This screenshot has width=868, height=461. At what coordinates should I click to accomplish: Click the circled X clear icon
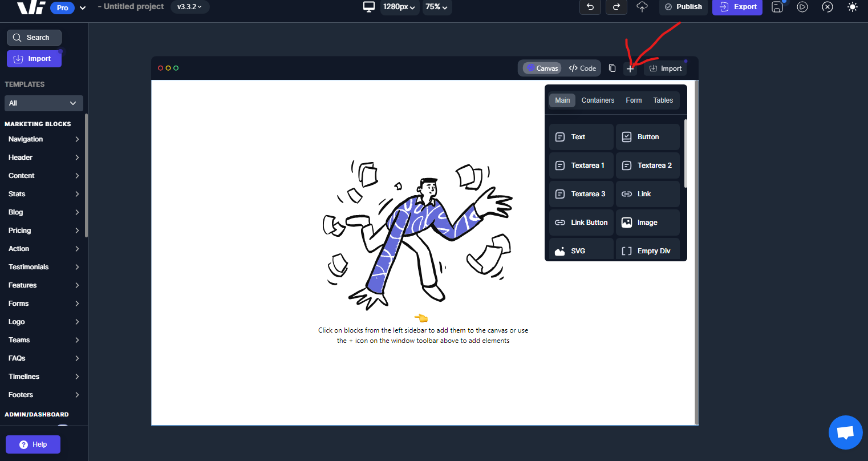coord(828,7)
